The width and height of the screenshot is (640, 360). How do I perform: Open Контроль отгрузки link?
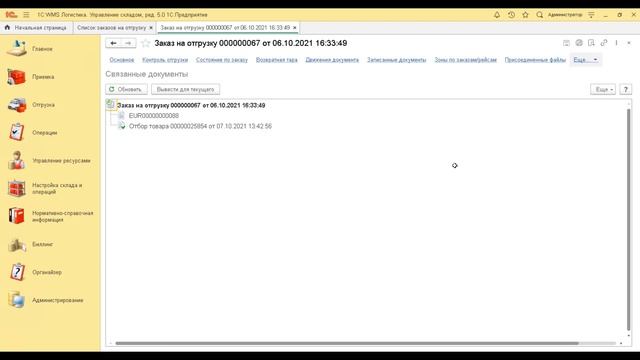165,60
